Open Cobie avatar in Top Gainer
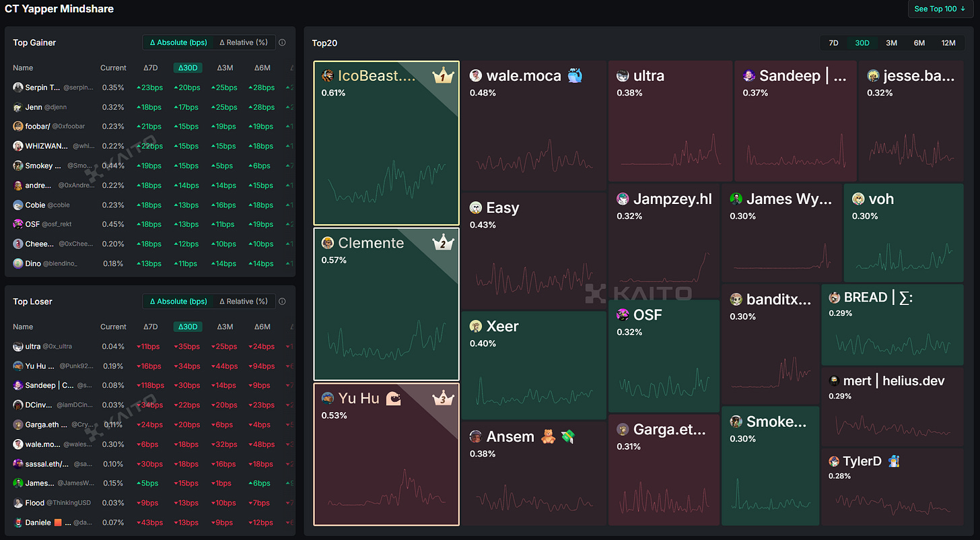The height and width of the screenshot is (540, 980). click(x=18, y=205)
